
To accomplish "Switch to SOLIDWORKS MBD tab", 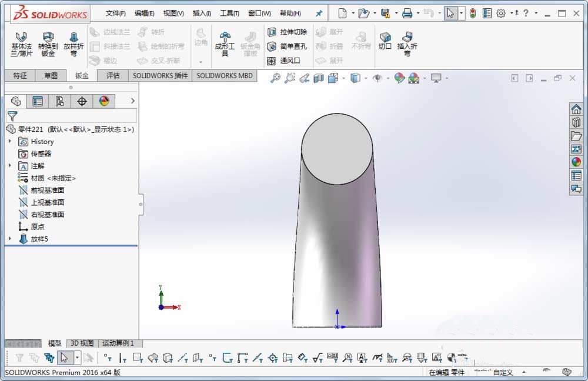I will [225, 76].
